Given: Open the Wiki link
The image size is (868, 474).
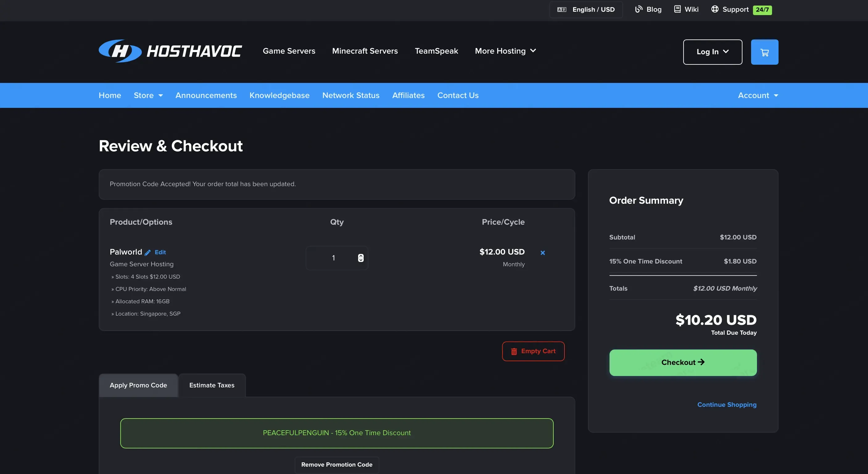Looking at the screenshot, I should tap(692, 10).
